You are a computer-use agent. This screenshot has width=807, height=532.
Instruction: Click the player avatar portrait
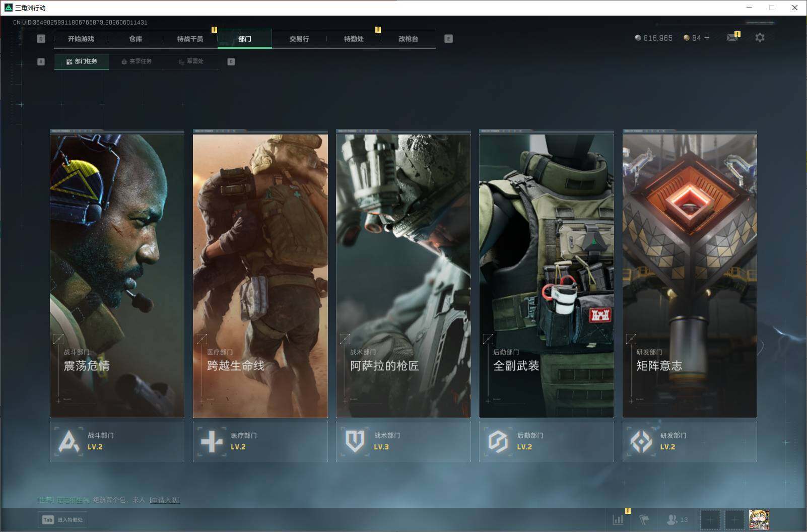(759, 520)
